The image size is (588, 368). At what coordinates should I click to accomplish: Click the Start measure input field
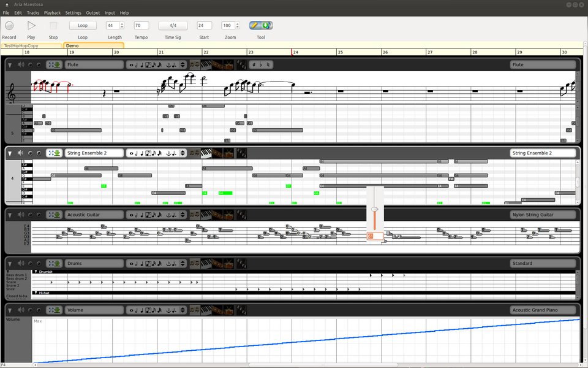click(x=205, y=26)
